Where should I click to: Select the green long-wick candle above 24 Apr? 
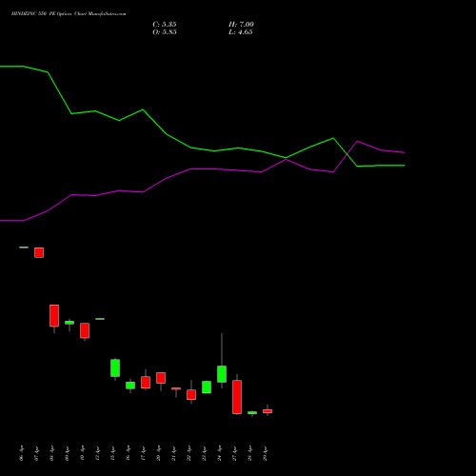coord(222,374)
